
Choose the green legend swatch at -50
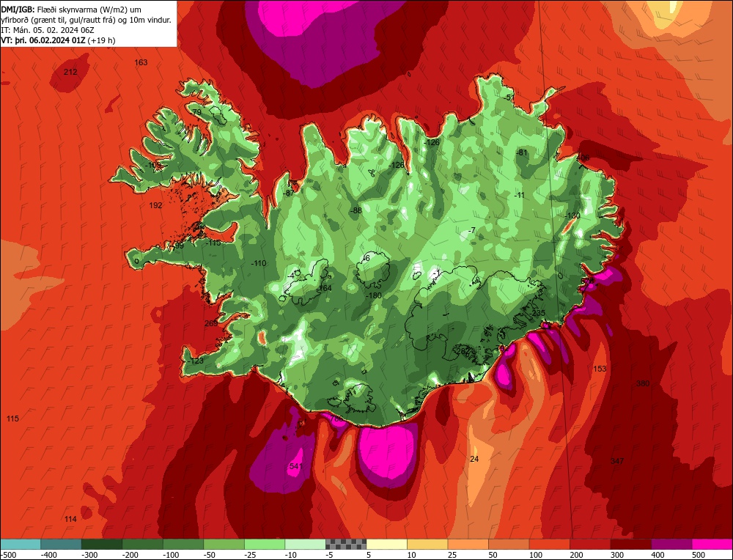click(x=224, y=544)
